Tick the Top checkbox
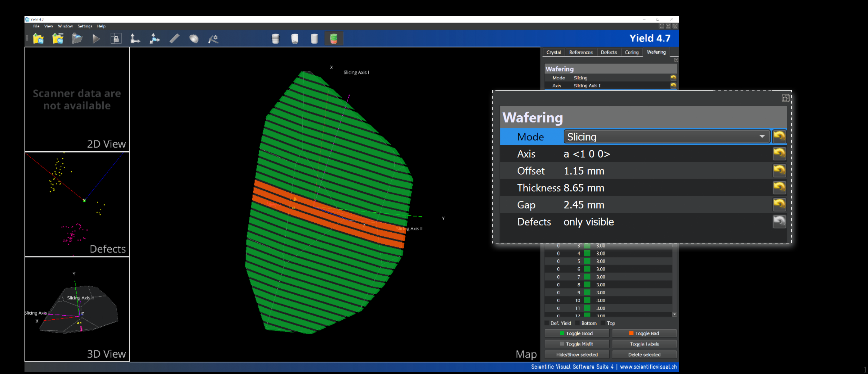 603,323
